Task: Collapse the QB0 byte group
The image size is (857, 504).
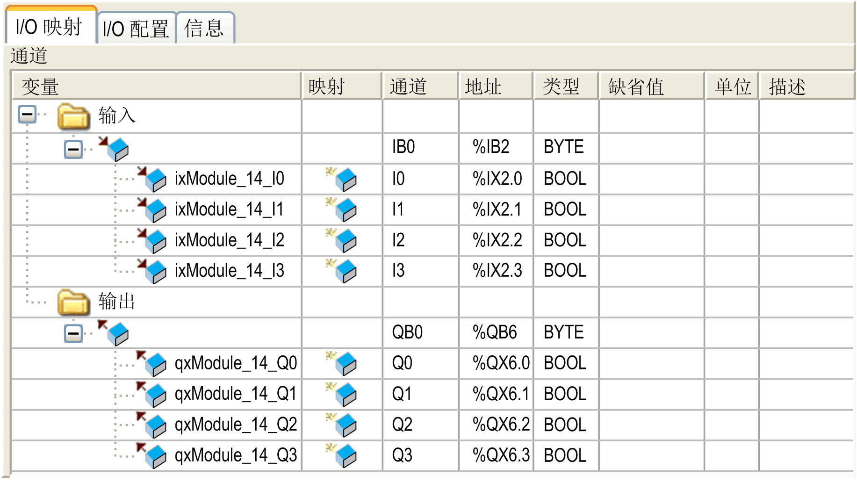Action: (x=73, y=333)
